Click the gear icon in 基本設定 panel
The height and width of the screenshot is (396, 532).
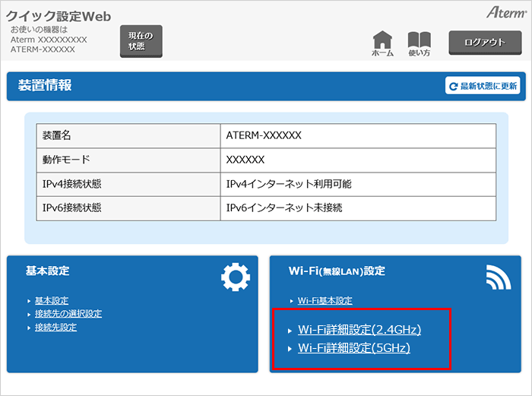[235, 277]
